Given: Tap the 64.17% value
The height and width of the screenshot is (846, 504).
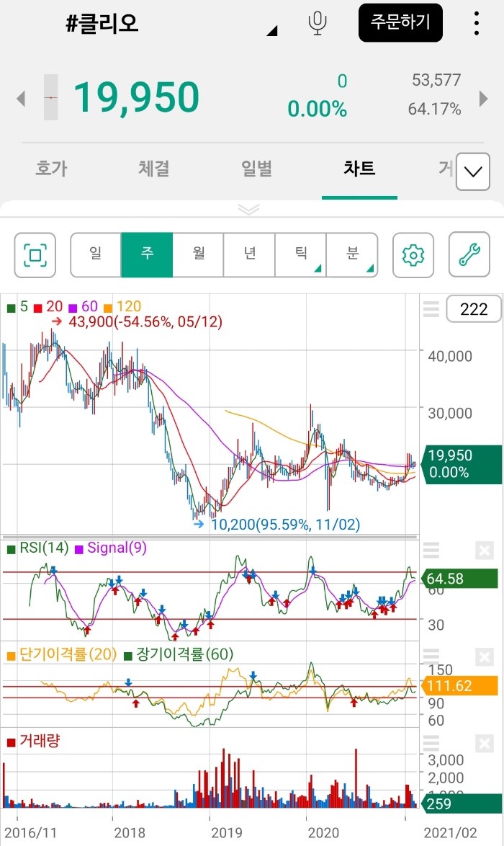Looking at the screenshot, I should (434, 109).
